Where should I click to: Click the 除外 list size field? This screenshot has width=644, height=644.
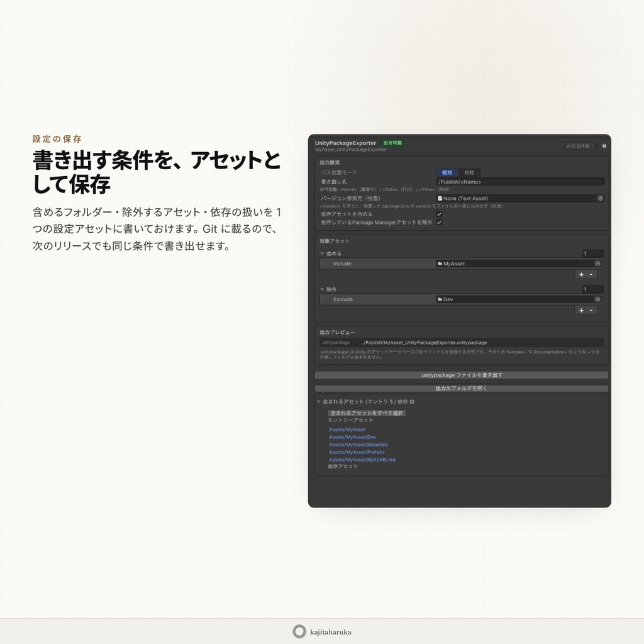(592, 289)
